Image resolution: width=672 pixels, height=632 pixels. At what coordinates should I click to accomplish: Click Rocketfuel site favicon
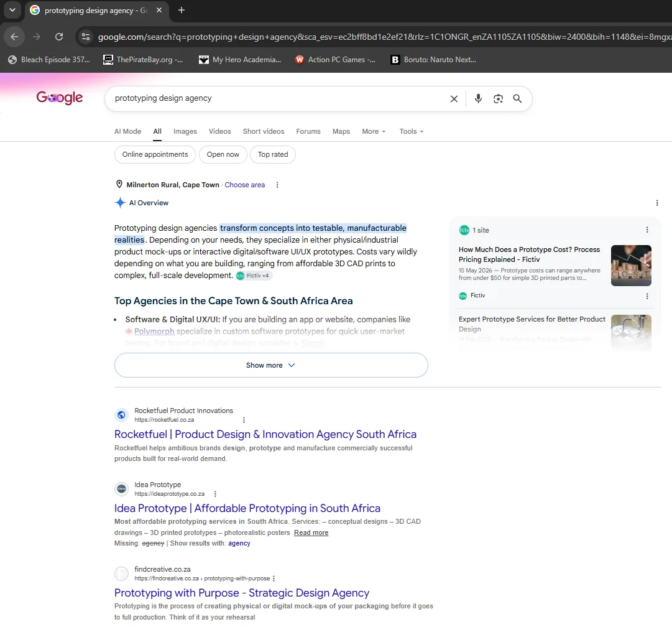tap(121, 415)
